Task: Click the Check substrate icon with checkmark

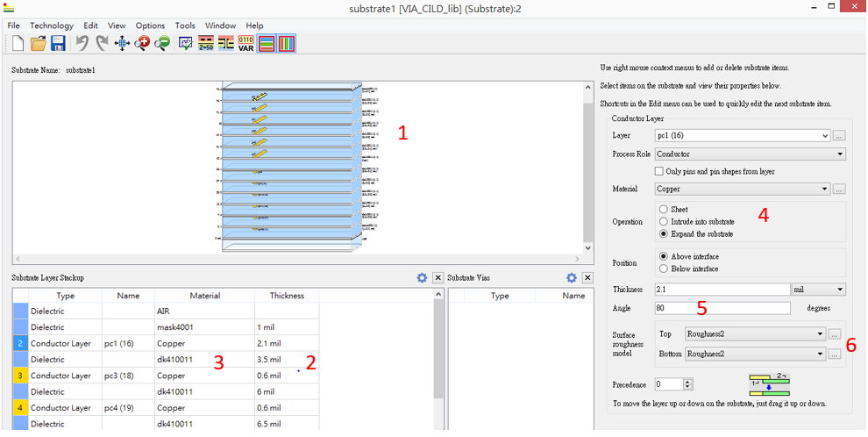Action: [x=186, y=43]
